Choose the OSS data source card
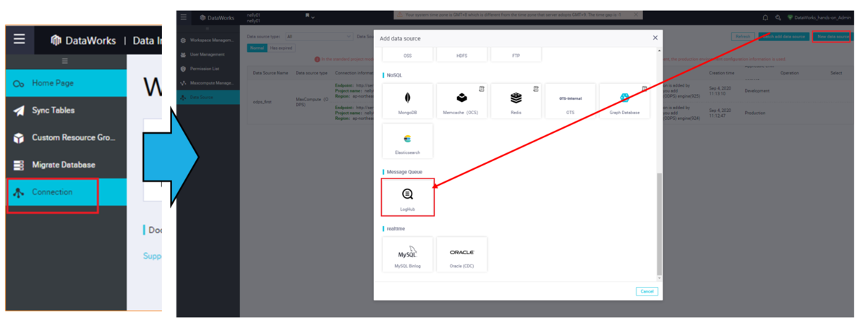Screen dimensions: 868x323 (x=408, y=54)
